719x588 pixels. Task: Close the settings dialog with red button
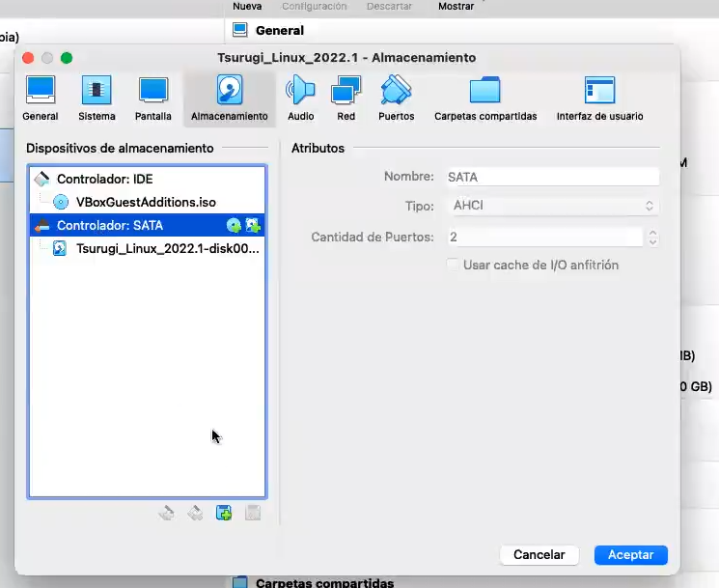[28, 58]
